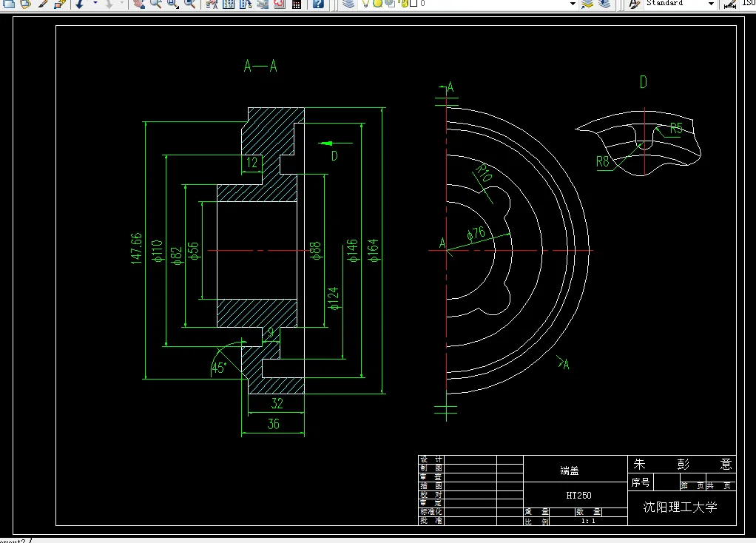This screenshot has height=543, width=756.
Task: Open the Dimension Style manager icon
Action: coord(730,4)
